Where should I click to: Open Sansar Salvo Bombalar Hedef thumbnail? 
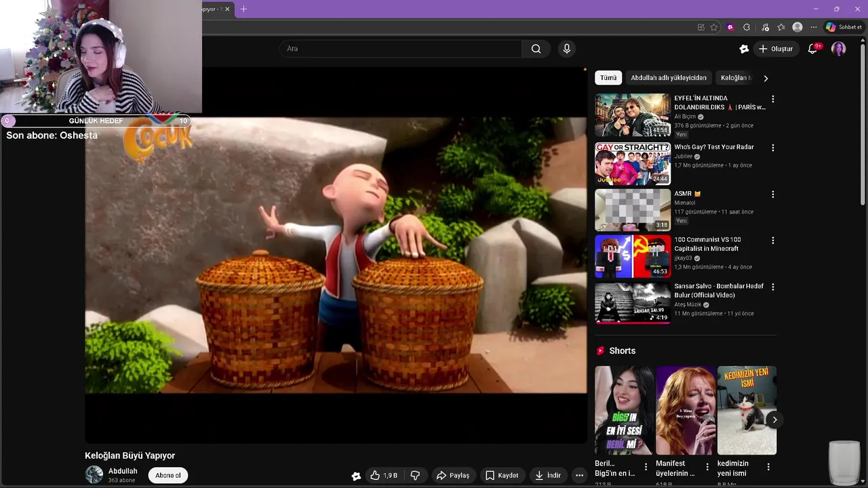(x=633, y=303)
